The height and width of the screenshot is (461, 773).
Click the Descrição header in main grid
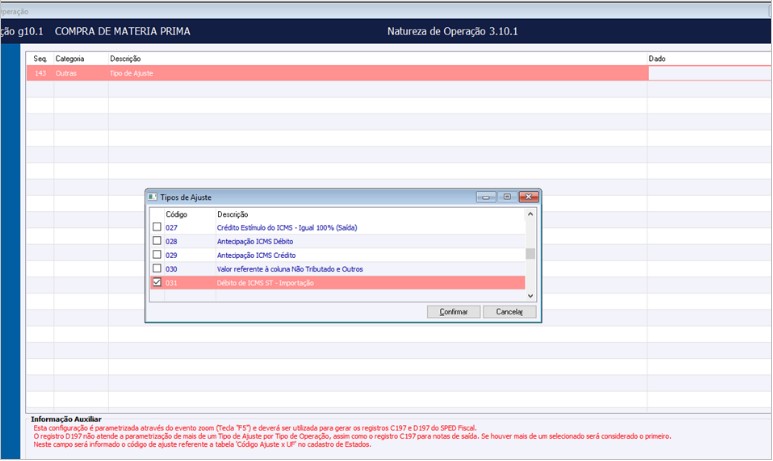(x=125, y=59)
